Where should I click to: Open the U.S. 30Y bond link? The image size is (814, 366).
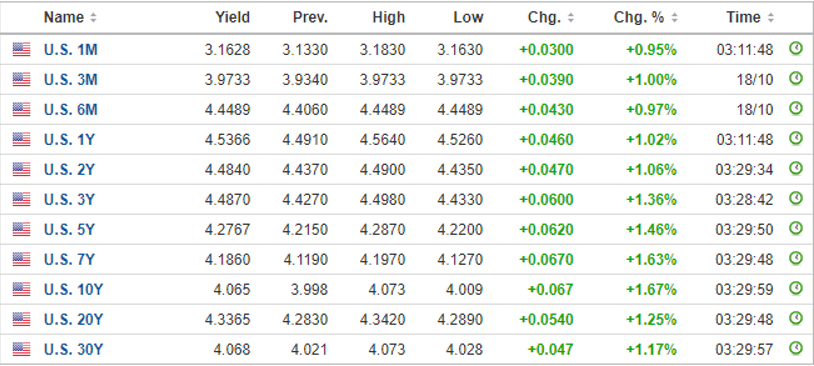click(x=73, y=349)
